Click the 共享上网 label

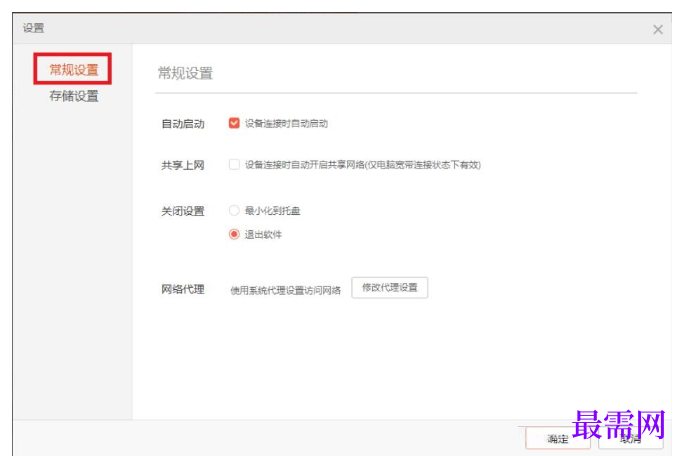(x=183, y=165)
